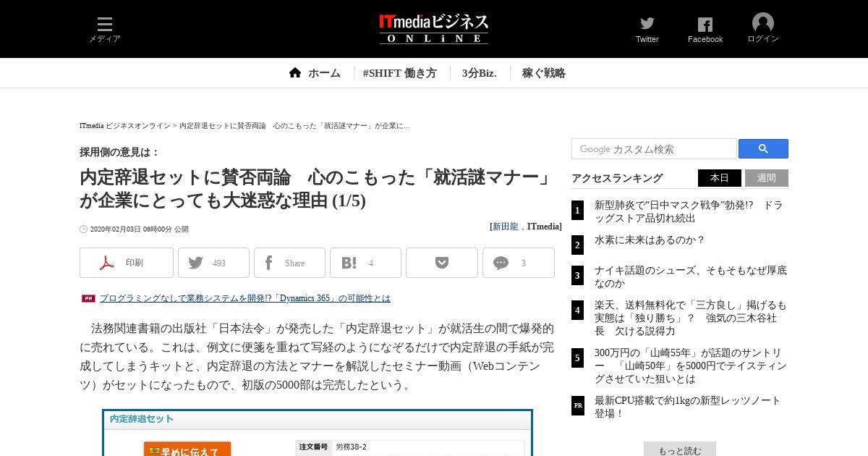Click the もっと読む button
The image size is (868, 456).
(680, 449)
